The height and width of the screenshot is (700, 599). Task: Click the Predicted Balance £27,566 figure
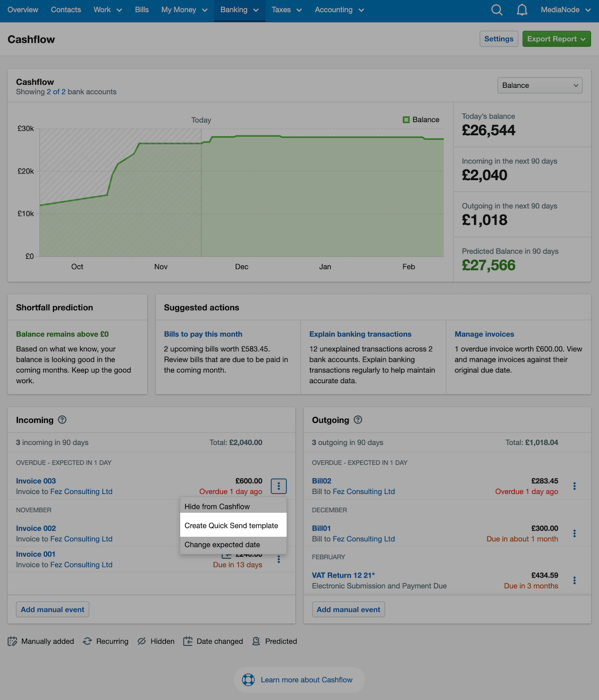tap(489, 265)
